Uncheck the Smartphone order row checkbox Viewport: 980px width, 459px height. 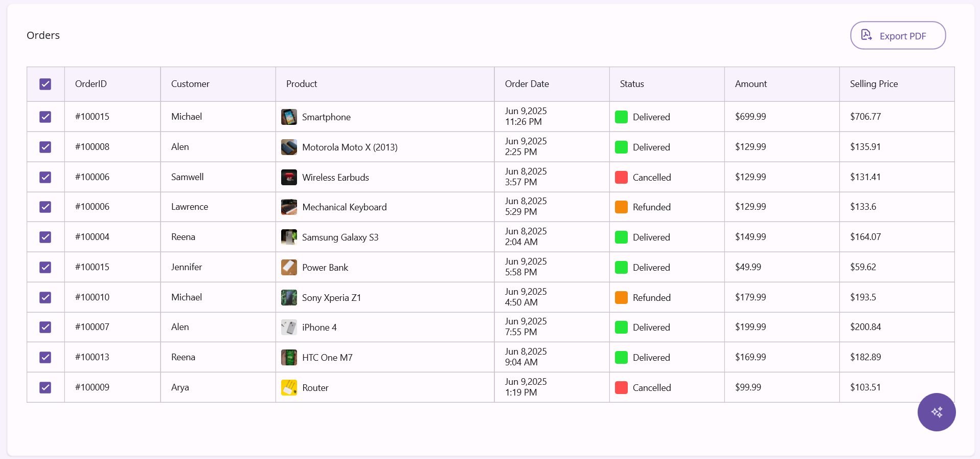click(x=45, y=117)
